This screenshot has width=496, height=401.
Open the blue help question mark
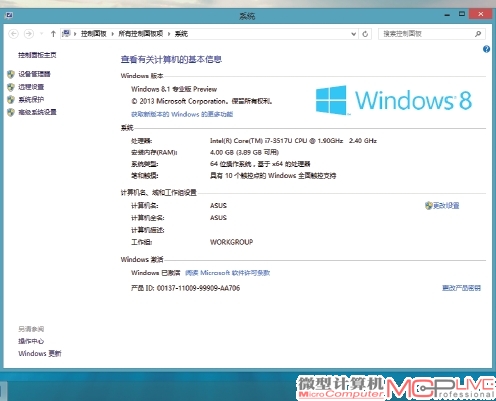[486, 49]
